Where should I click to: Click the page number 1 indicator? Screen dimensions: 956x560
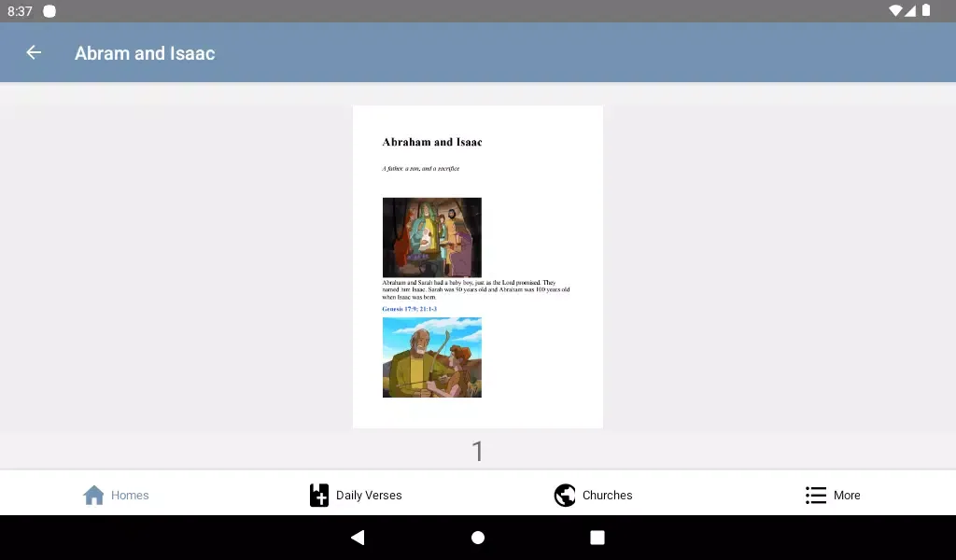(477, 452)
